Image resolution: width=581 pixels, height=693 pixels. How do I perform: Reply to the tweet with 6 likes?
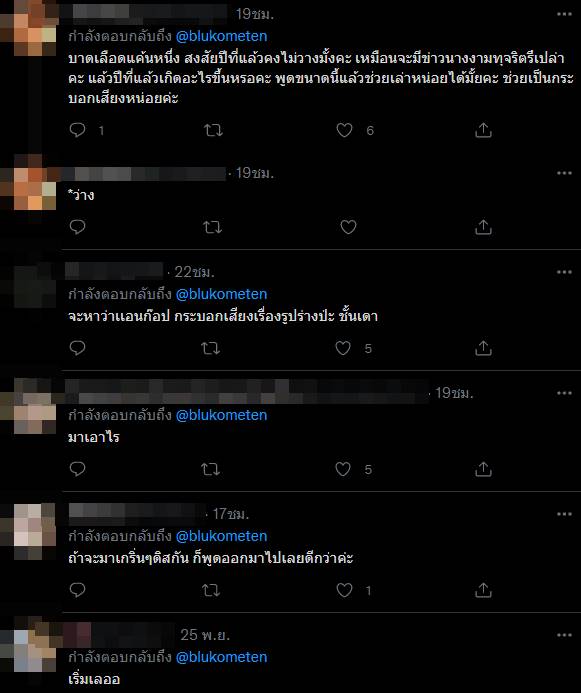click(77, 130)
